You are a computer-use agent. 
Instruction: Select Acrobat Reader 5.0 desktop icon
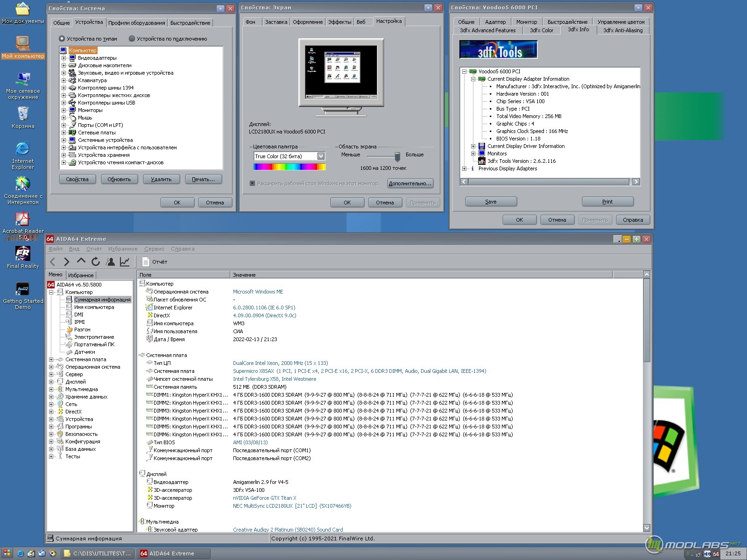point(23,225)
